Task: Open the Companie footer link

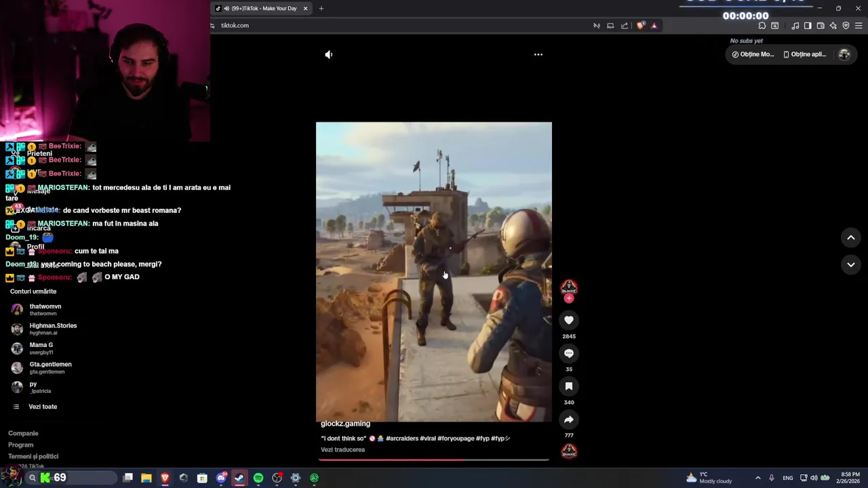Action: click(23, 433)
